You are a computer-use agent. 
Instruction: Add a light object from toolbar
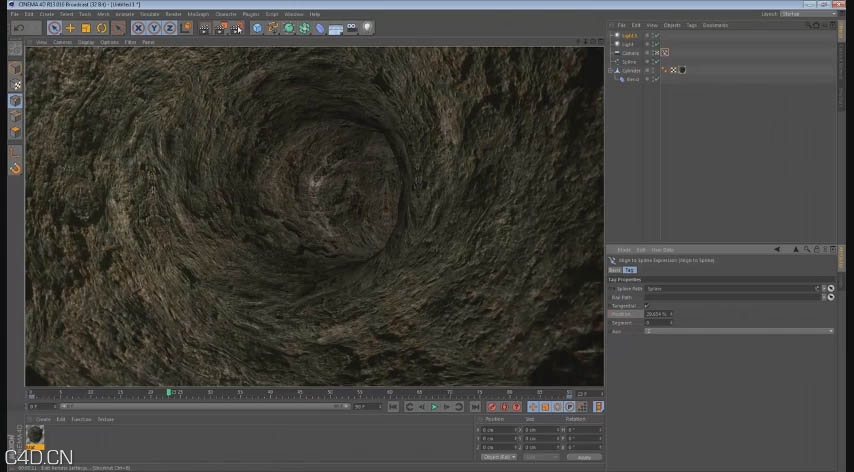point(368,27)
